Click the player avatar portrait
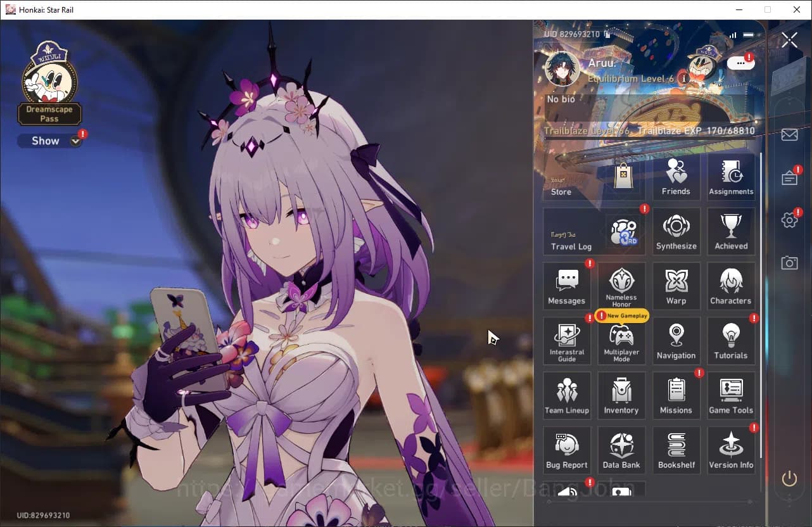Image resolution: width=812 pixels, height=527 pixels. 562,68
